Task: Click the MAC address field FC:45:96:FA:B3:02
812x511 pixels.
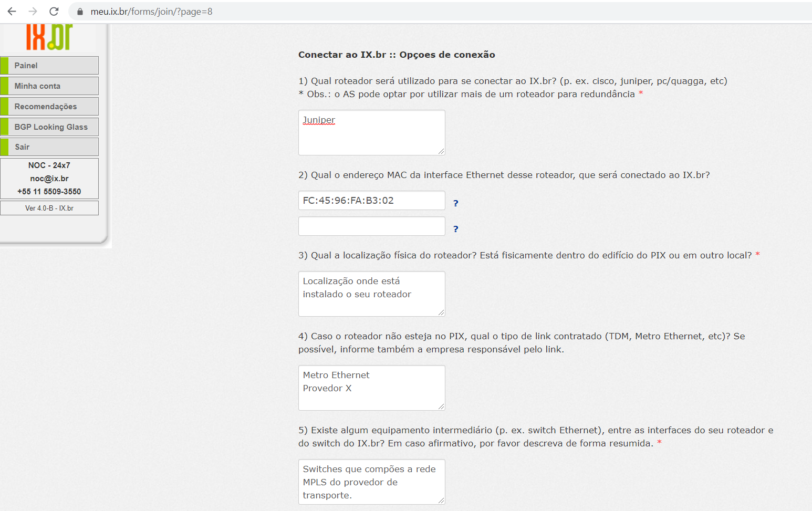Action: pos(372,201)
